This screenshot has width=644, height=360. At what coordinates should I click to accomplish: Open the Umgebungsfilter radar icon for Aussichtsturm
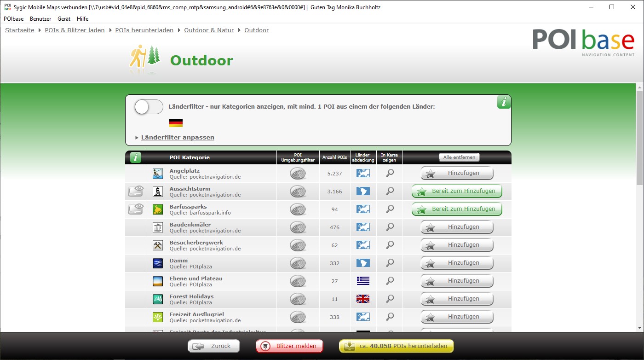coord(298,191)
